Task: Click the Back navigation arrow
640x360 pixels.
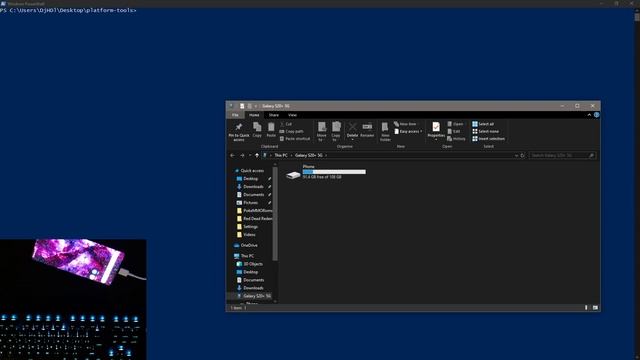Action: 232,156
